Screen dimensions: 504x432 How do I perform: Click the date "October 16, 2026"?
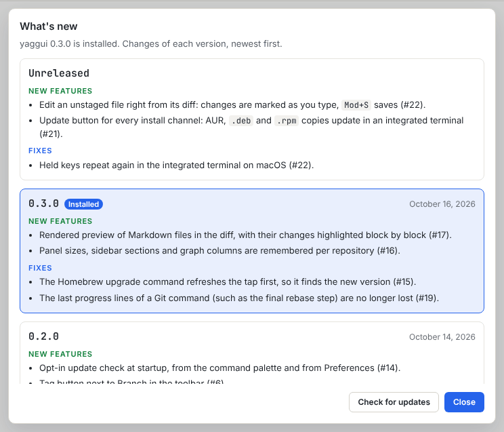click(442, 204)
